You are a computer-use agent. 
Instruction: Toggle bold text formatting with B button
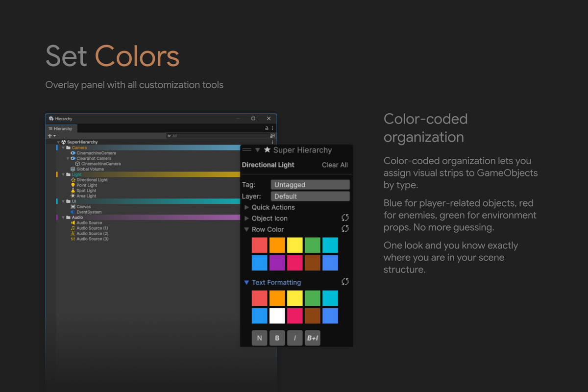pyautogui.click(x=277, y=338)
